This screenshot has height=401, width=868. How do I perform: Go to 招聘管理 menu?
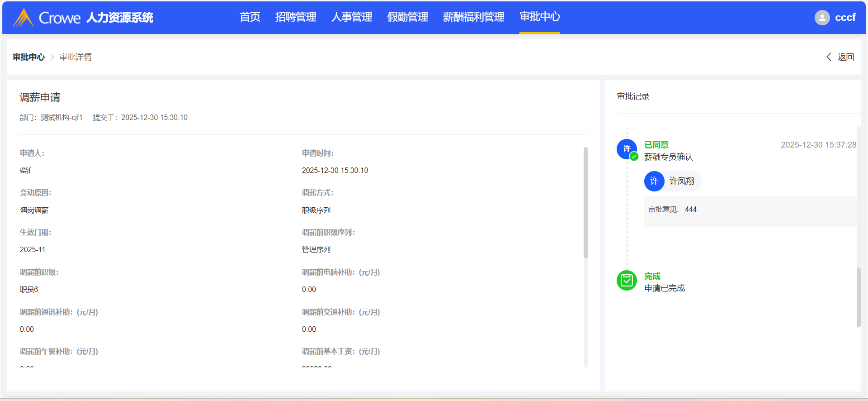[x=296, y=17]
